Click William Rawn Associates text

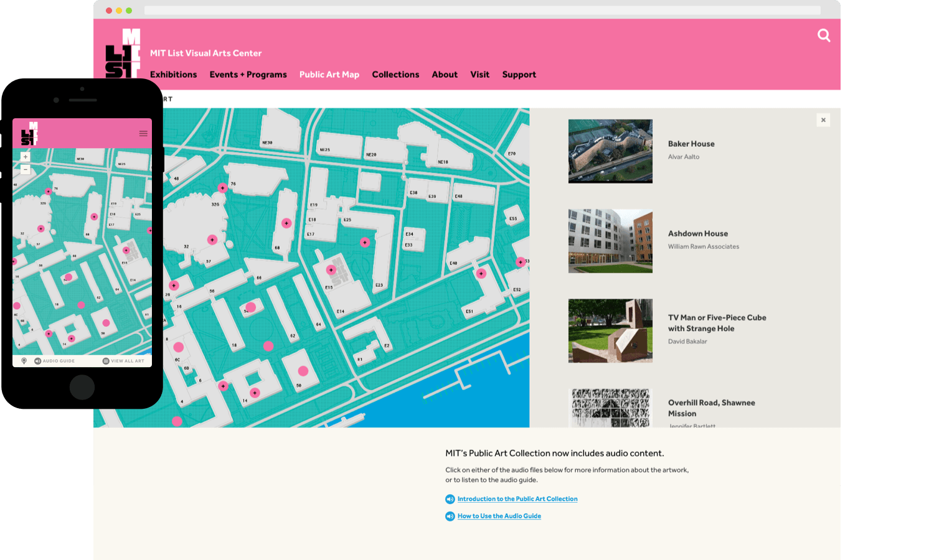[x=704, y=247]
